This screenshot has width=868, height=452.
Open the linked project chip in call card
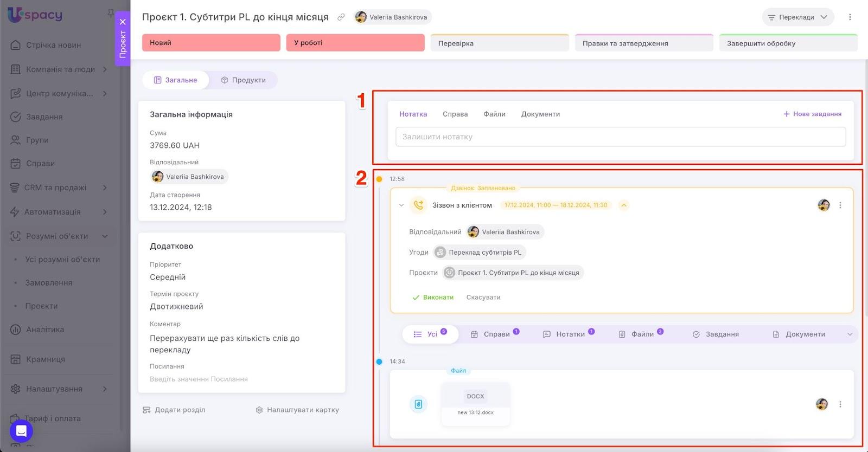tap(513, 273)
